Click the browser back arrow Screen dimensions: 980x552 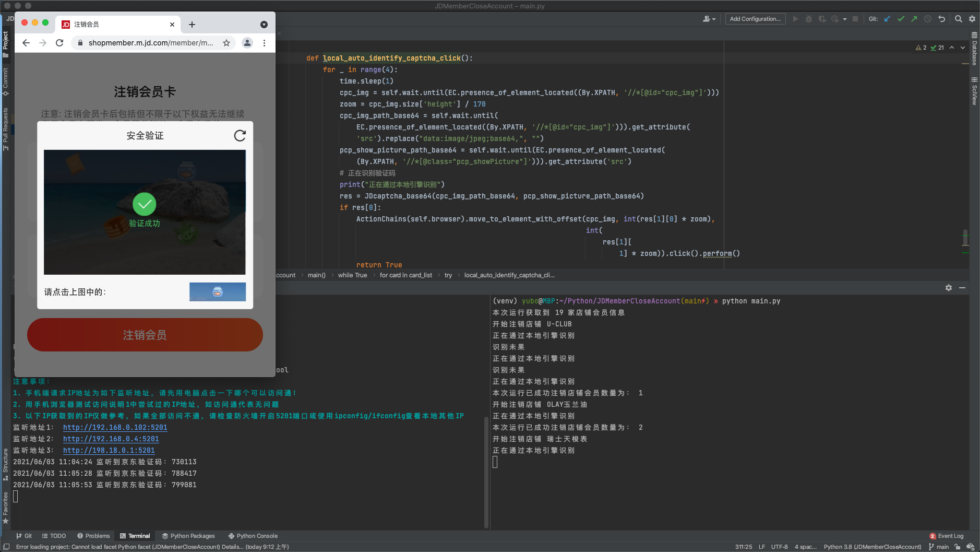point(26,43)
